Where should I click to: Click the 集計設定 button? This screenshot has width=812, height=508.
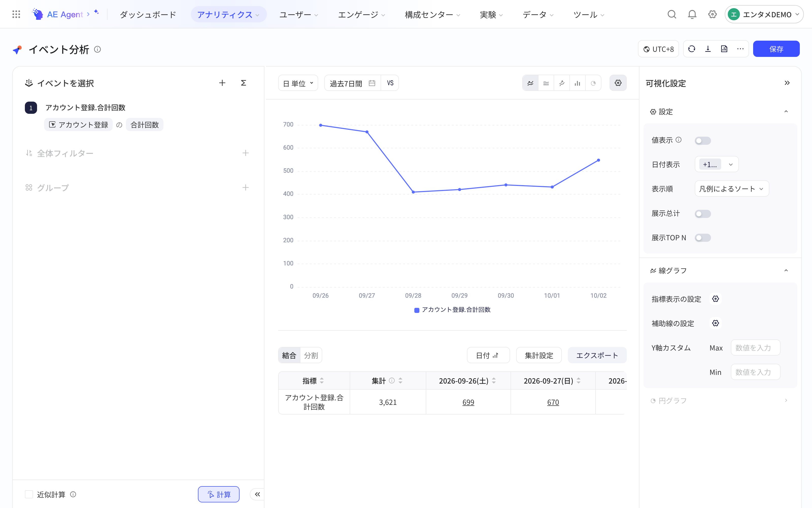[538, 355]
